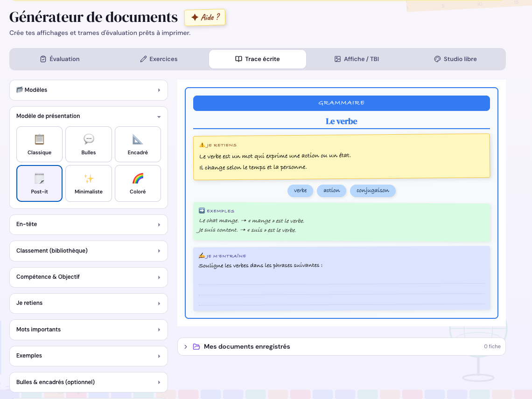This screenshot has width=532, height=399.
Task: Click the pencil icon beside Exercices
Action: (143, 59)
